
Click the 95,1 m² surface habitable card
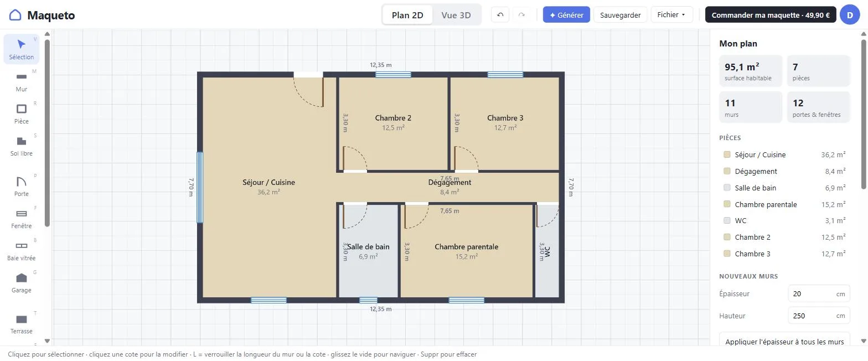tap(751, 71)
